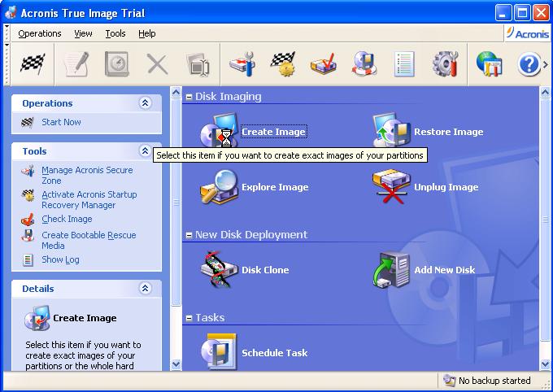The height and width of the screenshot is (392, 553).
Task: Collapse the Operations sidebar panel
Action: 145,103
